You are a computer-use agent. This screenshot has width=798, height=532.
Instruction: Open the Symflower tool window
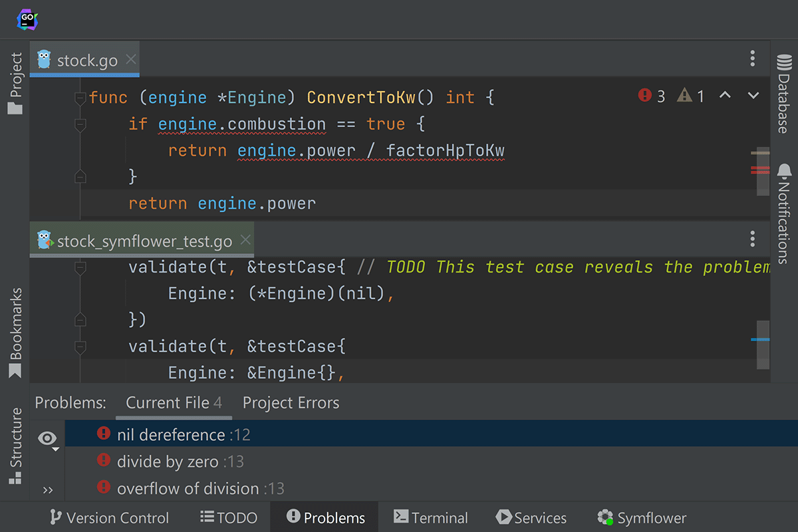point(641,517)
